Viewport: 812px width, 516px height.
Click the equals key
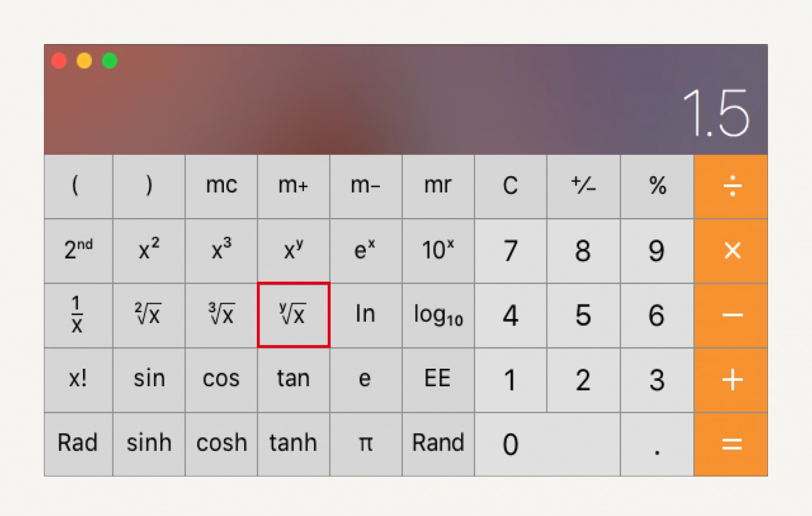point(731,445)
